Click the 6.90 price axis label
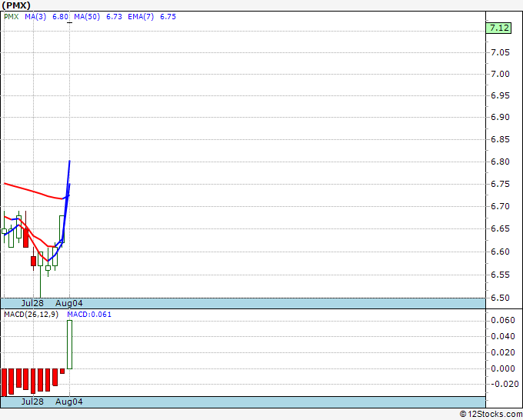 [x=501, y=118]
